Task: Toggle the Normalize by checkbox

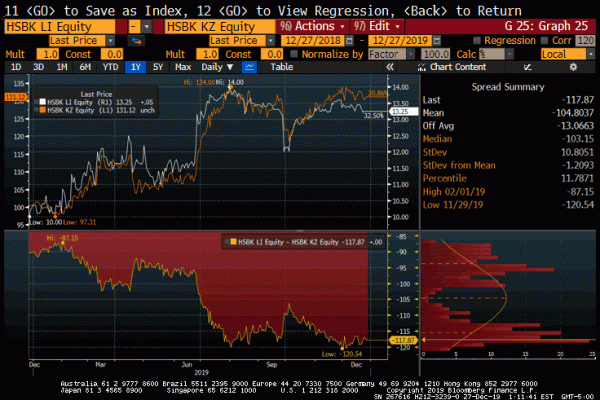Action: [x=293, y=54]
